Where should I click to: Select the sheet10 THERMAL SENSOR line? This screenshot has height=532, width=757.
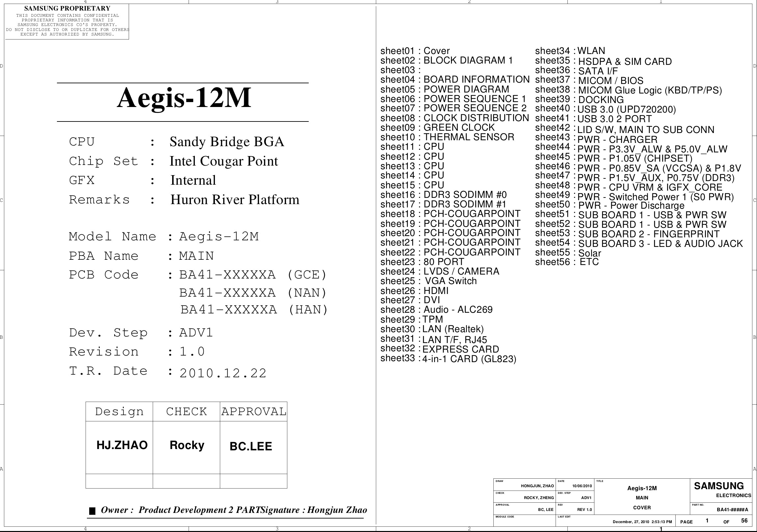(447, 137)
